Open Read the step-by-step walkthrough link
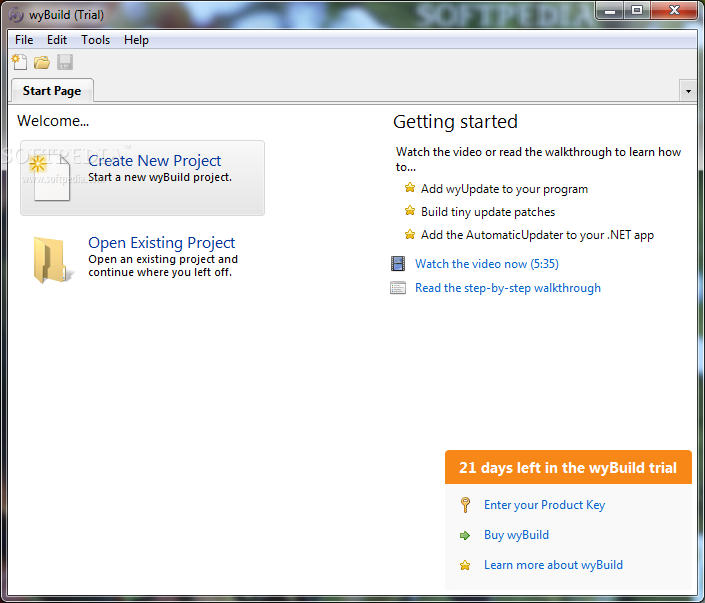 coord(508,288)
